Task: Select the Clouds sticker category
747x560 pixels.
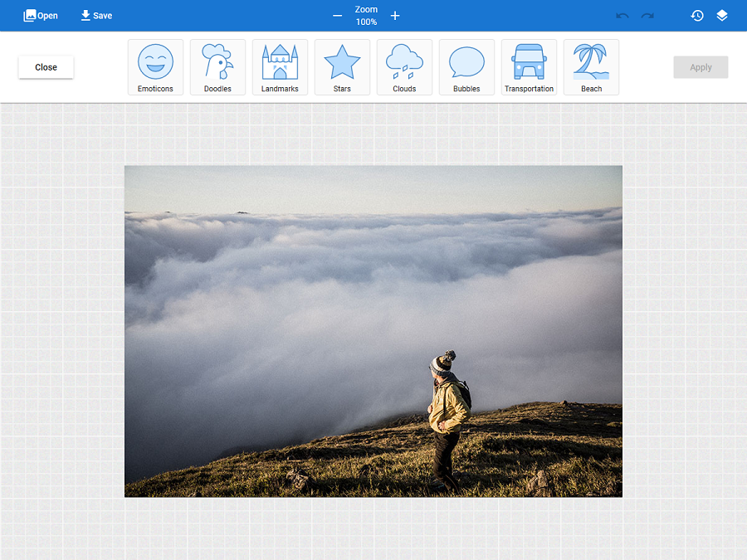Action: pos(404,67)
